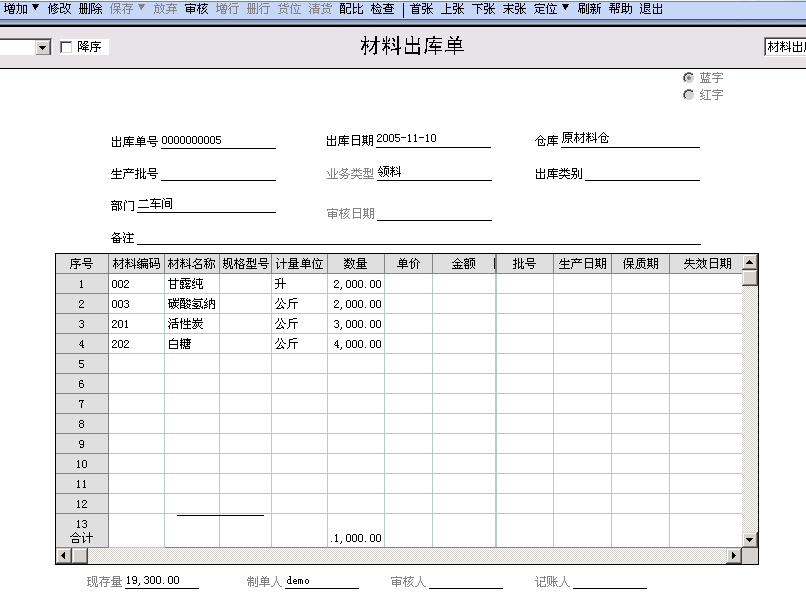Click material code 201
Viewport: 806px width, 594px height.
coord(136,324)
